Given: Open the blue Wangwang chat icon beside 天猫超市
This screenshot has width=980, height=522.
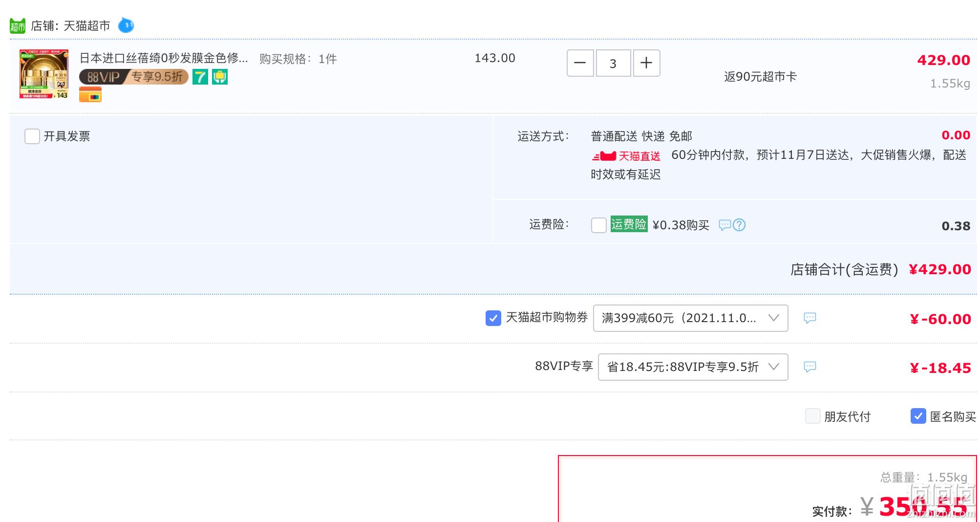Looking at the screenshot, I should pyautogui.click(x=126, y=25).
